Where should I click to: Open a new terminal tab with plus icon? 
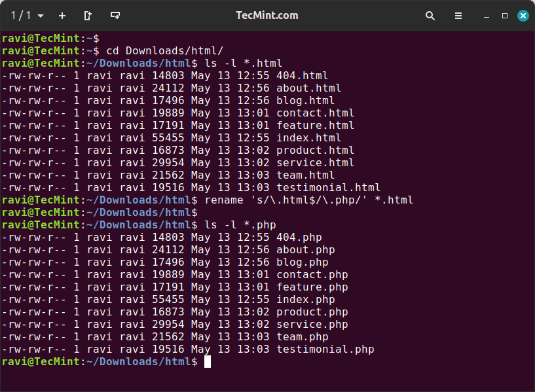tap(62, 16)
